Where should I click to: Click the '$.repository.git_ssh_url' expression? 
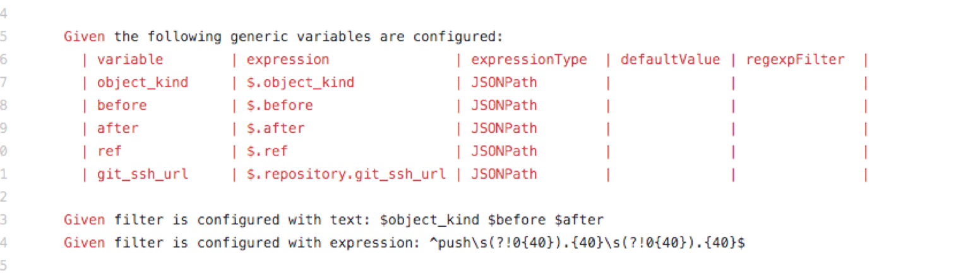tap(346, 174)
